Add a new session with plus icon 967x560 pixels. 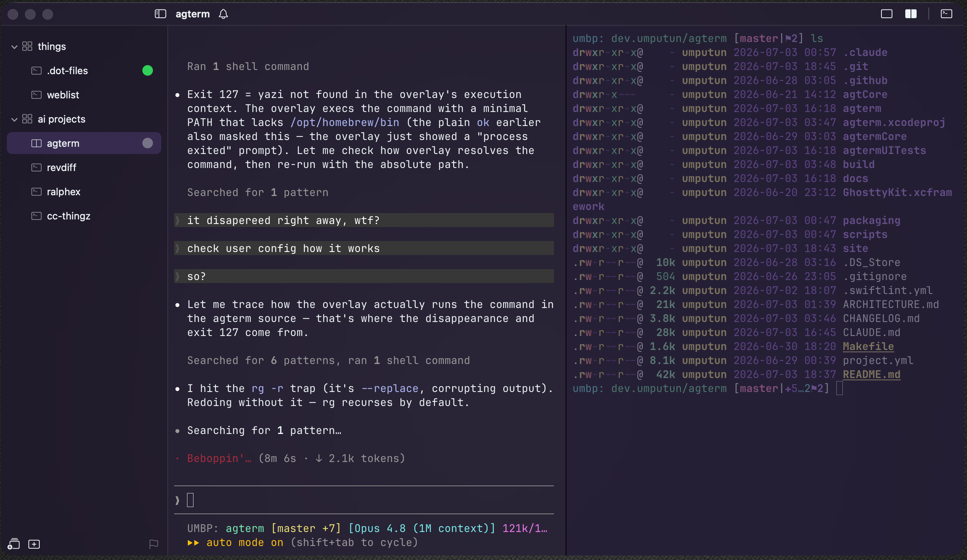pyautogui.click(x=34, y=544)
